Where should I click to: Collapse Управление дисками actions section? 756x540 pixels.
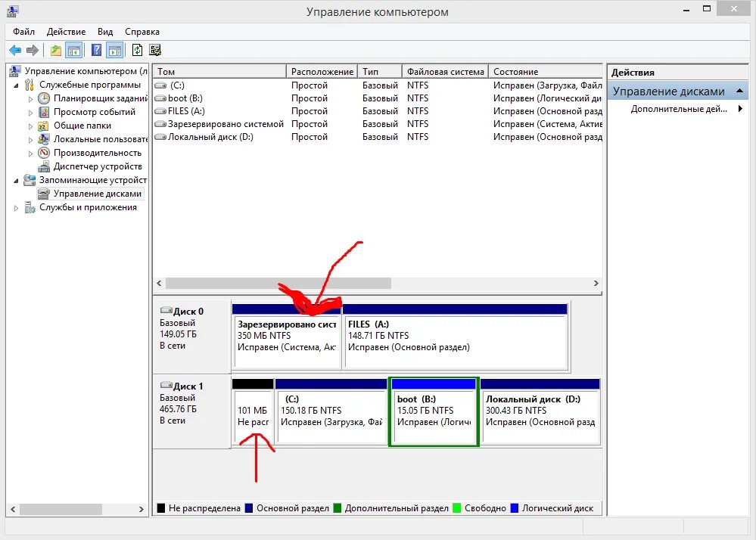point(739,91)
